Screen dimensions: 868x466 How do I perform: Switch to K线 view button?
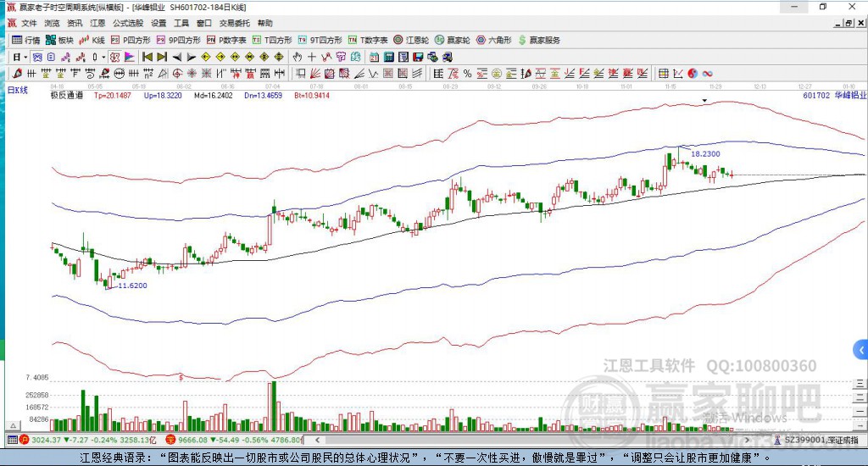pos(92,40)
